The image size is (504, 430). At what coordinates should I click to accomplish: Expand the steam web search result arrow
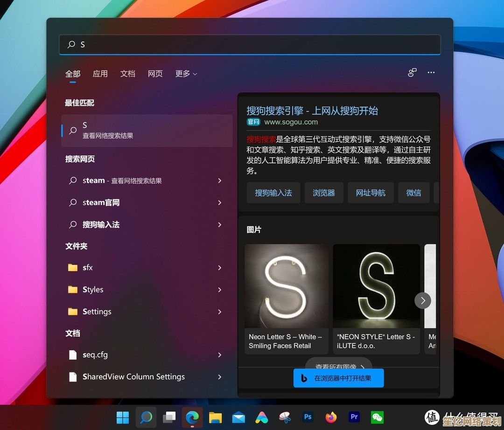220,180
